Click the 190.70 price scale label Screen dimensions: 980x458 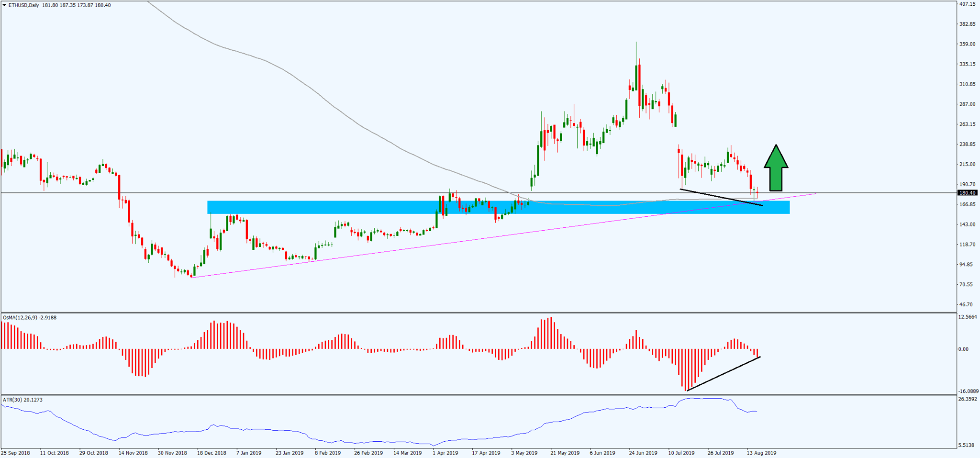point(967,184)
